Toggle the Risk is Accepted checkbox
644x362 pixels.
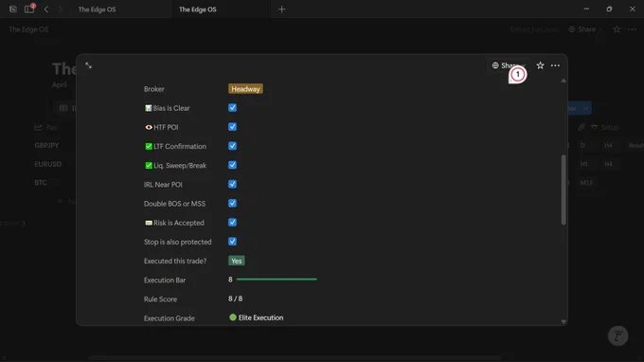232,223
